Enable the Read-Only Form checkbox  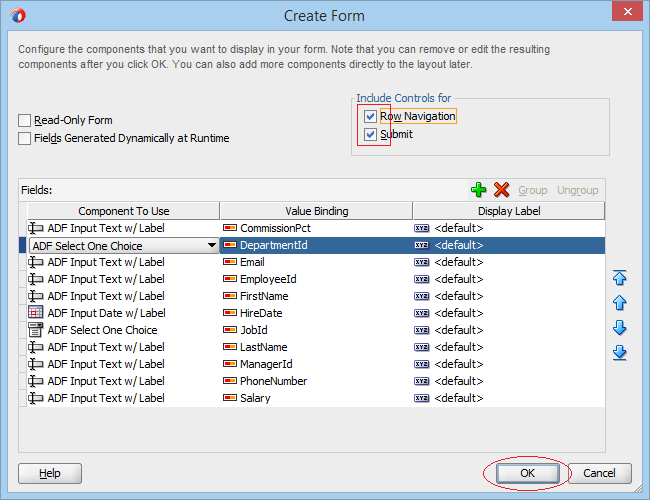[24, 121]
